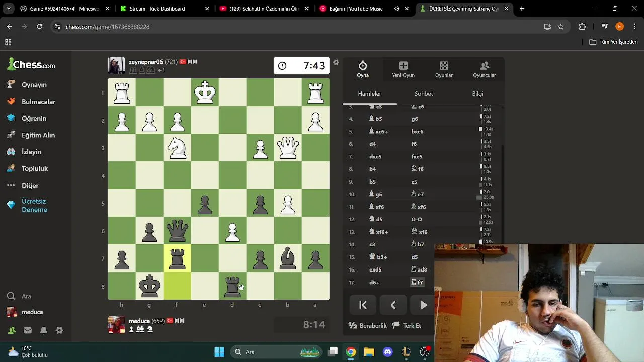Open Chrome apps grid icon

click(x=8, y=42)
